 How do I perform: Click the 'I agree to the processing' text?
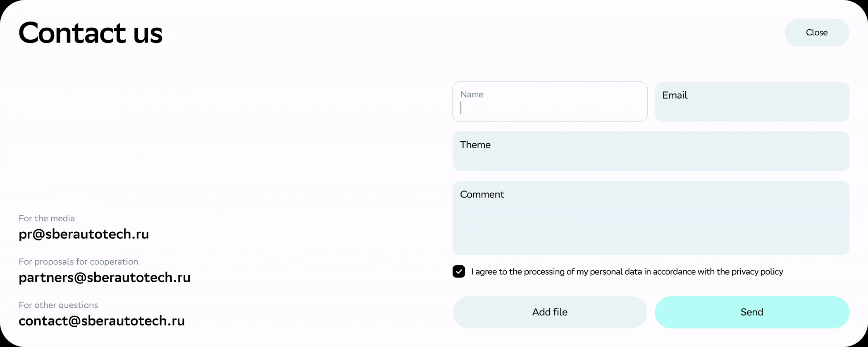click(x=579, y=272)
